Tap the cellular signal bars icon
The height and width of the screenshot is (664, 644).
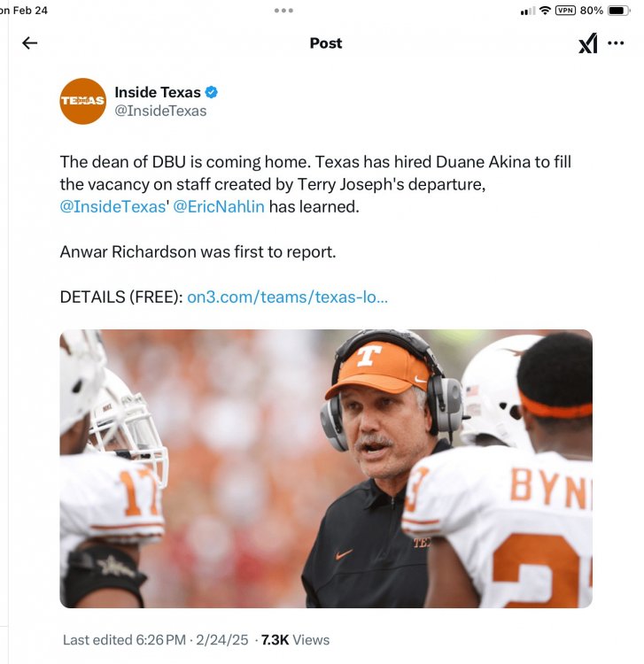coord(528,11)
